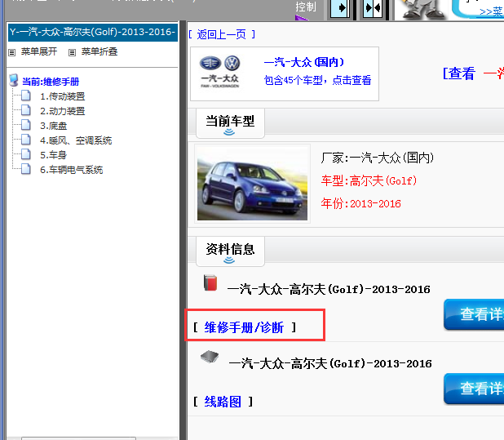Open the 维修手册/诊断 link
The height and width of the screenshot is (440, 504).
click(245, 327)
